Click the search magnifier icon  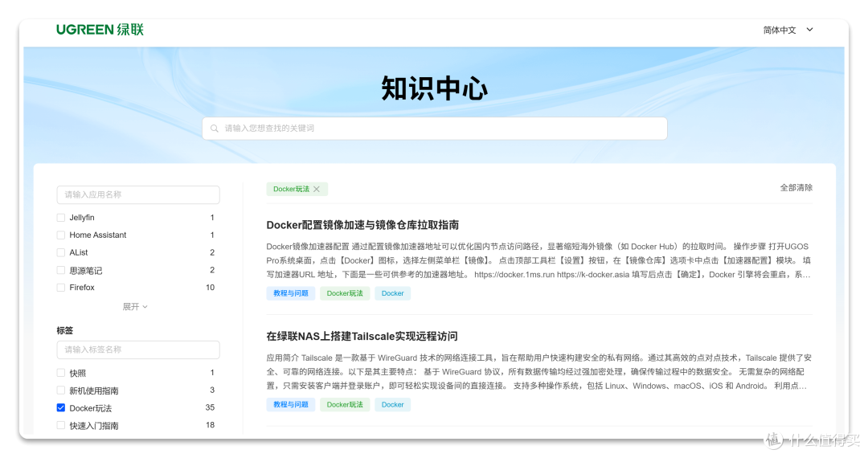coord(215,129)
